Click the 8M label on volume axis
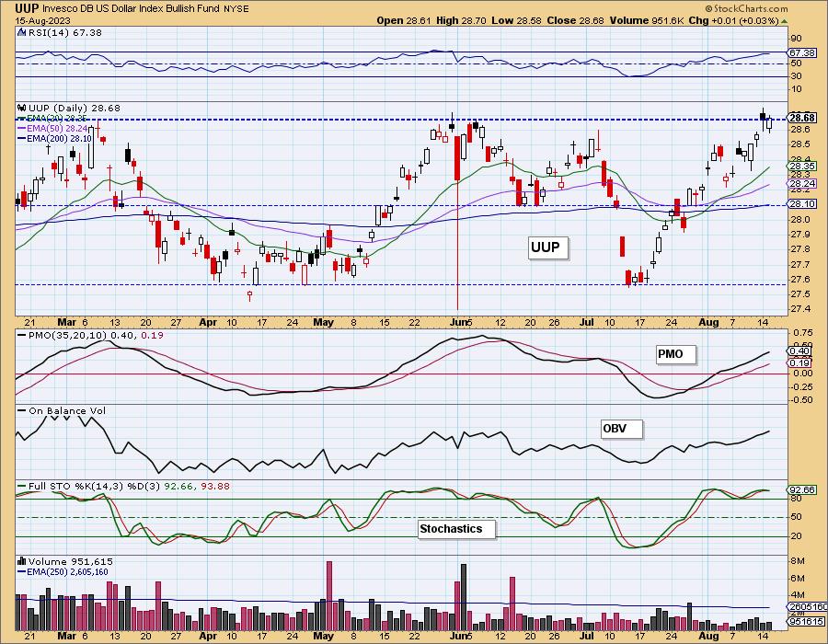The width and height of the screenshot is (828, 644). pyautogui.click(x=798, y=560)
